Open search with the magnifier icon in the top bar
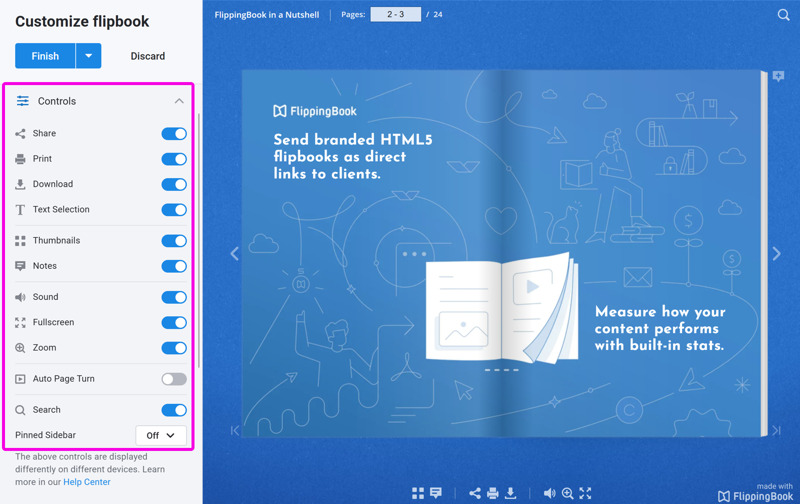 point(783,15)
